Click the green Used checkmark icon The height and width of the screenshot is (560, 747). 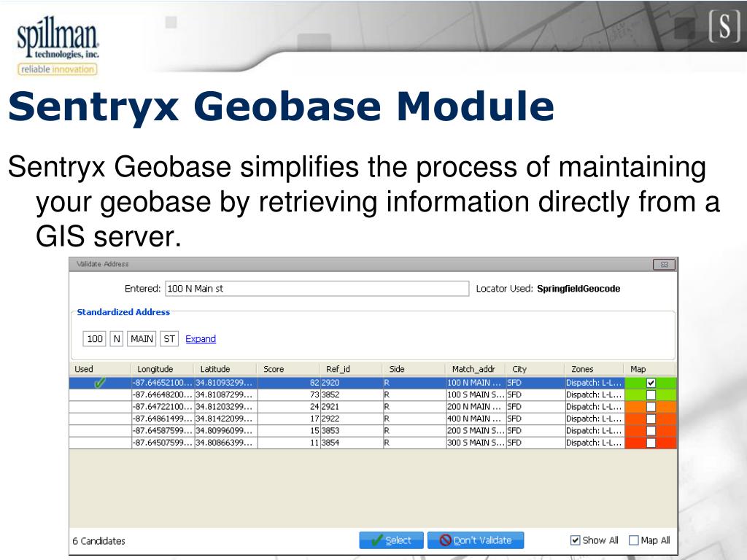100,383
